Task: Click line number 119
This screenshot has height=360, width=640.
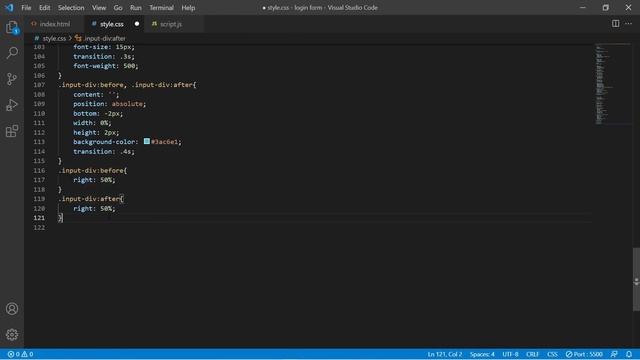Action: 39,199
